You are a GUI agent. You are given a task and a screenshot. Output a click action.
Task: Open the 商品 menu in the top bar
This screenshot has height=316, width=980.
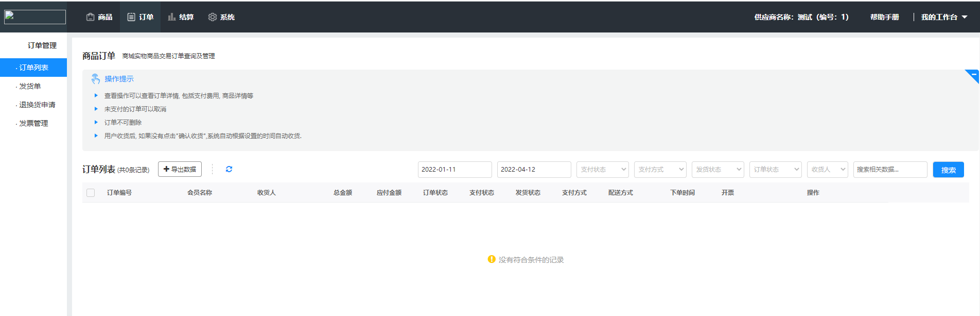click(x=99, y=17)
